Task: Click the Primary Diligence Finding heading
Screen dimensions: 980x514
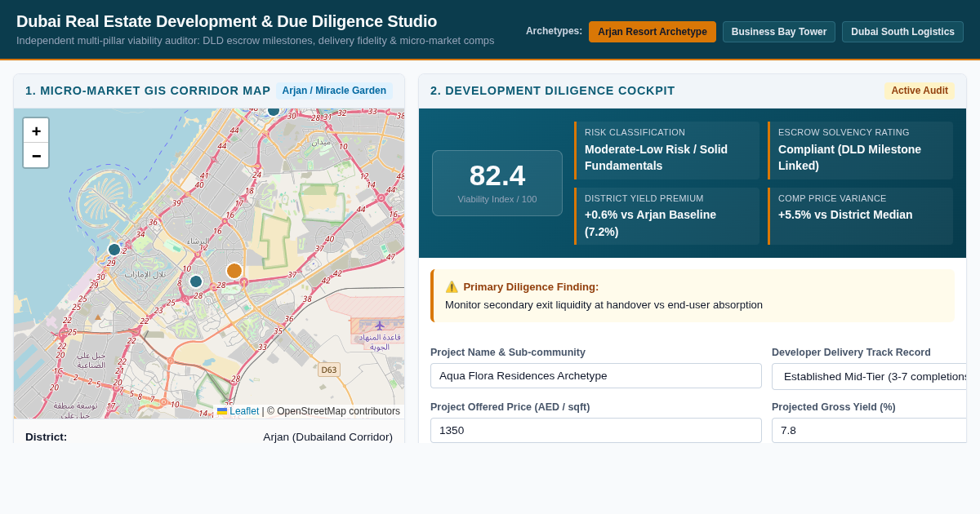Action: coord(531,287)
